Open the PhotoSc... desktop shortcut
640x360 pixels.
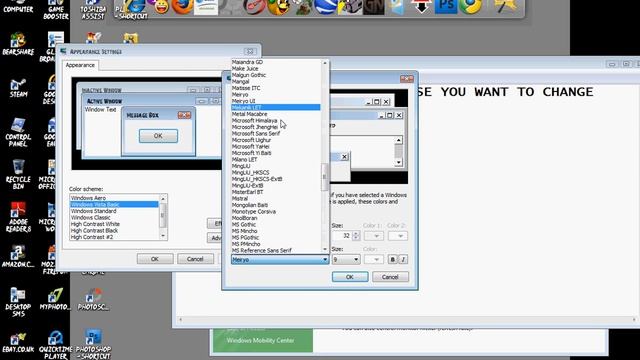coord(93,299)
